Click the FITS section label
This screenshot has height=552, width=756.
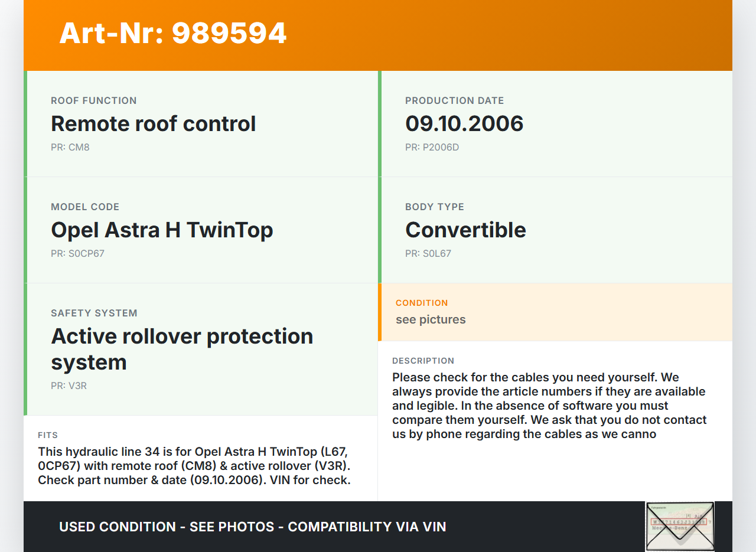[48, 435]
